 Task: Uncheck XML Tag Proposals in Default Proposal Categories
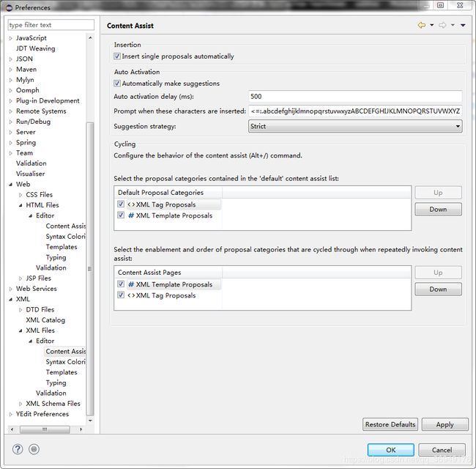[x=121, y=204]
